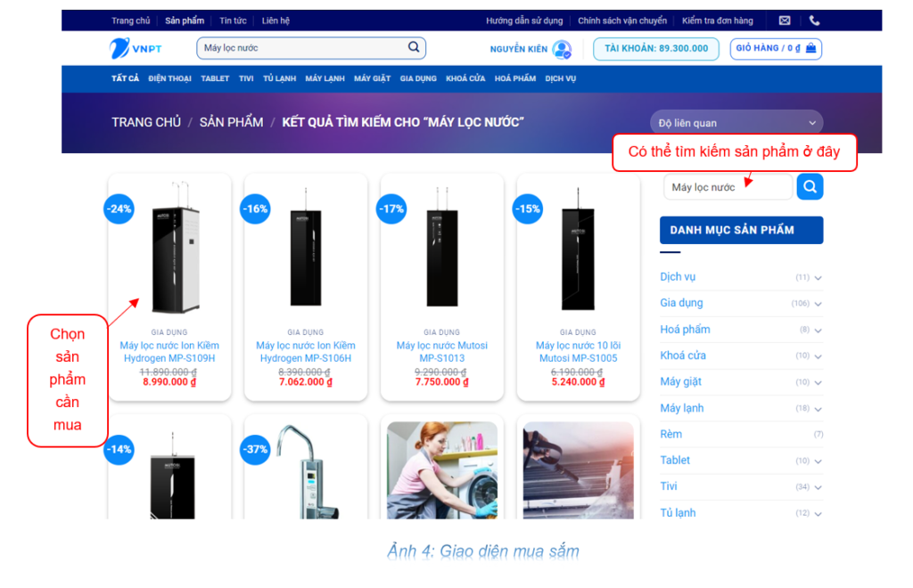This screenshot has height=588, width=913.
Task: Open Điện thoại in the category navigation
Action: (x=169, y=78)
